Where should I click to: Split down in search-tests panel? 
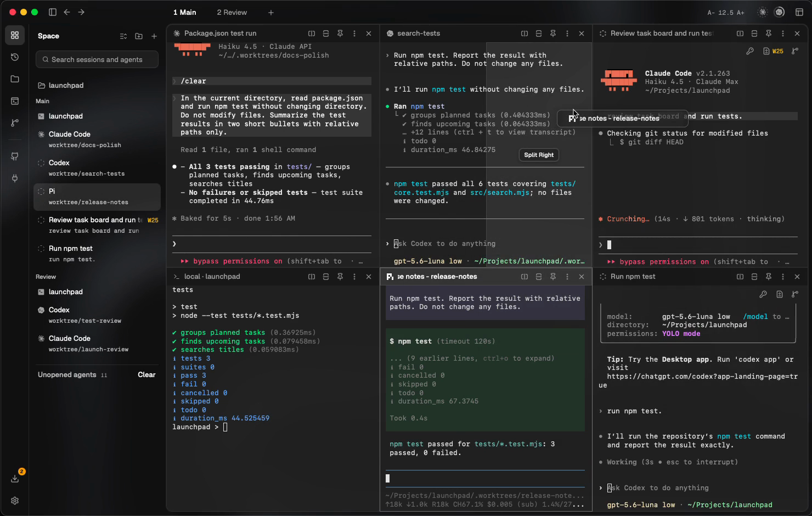(x=539, y=33)
